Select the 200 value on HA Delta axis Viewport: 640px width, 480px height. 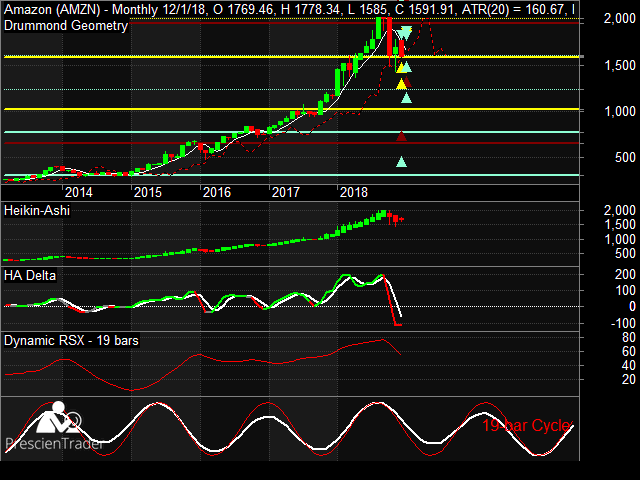pyautogui.click(x=625, y=274)
